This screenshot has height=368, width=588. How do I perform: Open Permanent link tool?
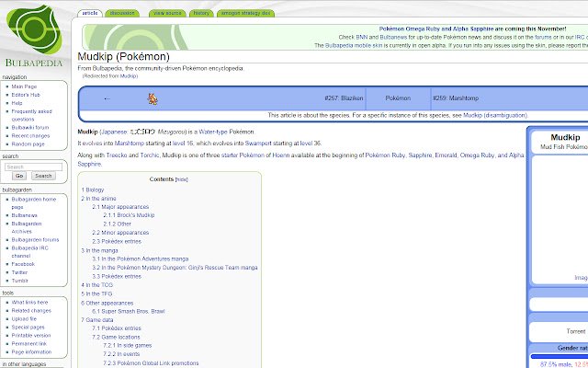(28, 344)
